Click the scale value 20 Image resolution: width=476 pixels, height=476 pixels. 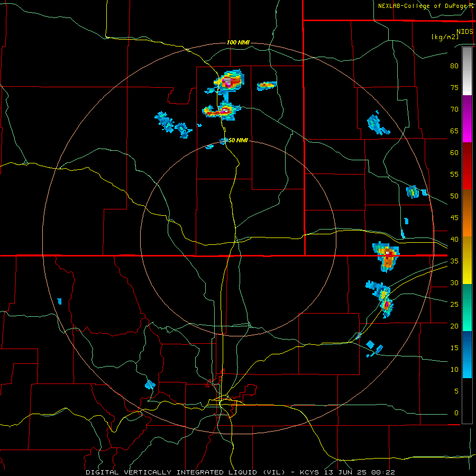(x=454, y=326)
